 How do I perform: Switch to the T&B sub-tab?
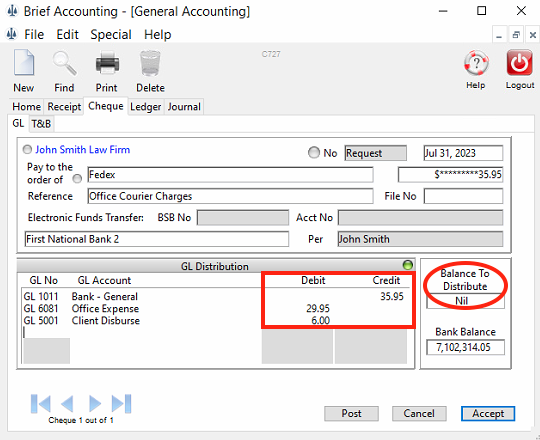coord(41,124)
